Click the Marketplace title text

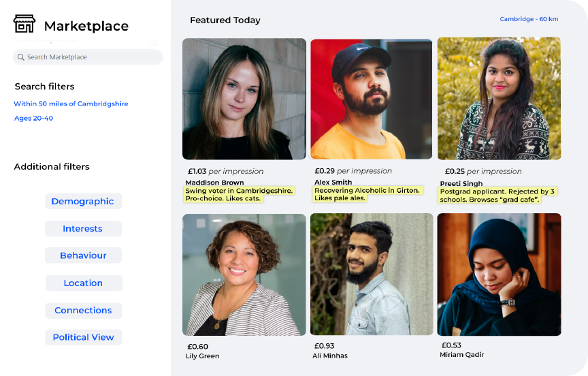(86, 26)
